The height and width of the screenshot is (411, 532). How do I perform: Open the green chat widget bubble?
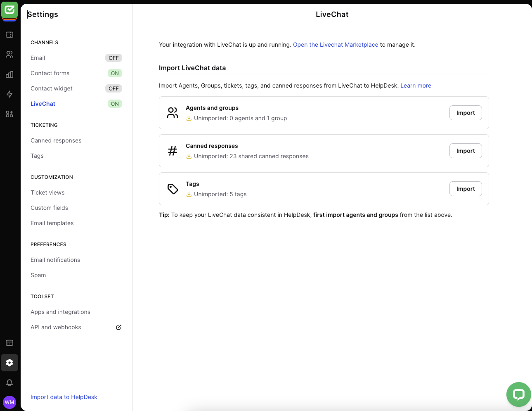point(519,394)
